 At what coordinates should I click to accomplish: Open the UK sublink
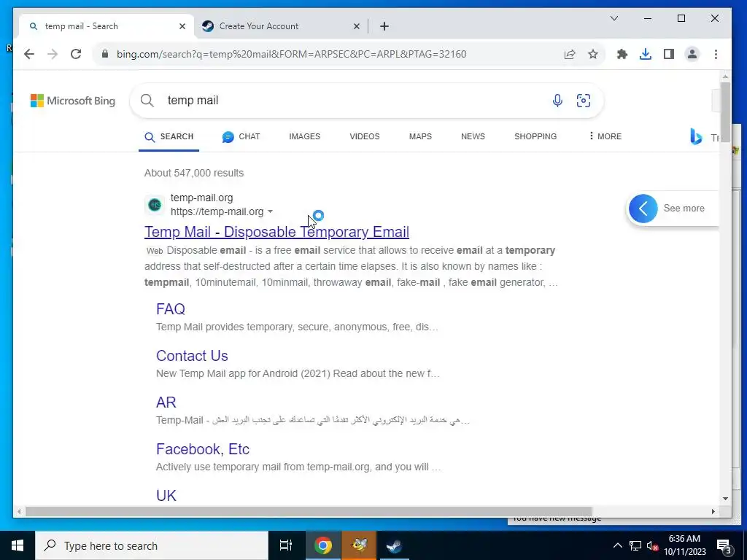[x=166, y=496]
